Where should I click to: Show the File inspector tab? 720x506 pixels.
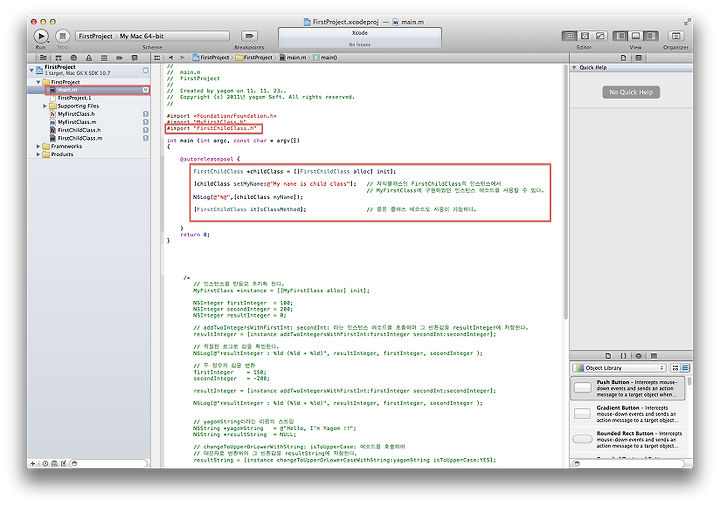click(623, 58)
